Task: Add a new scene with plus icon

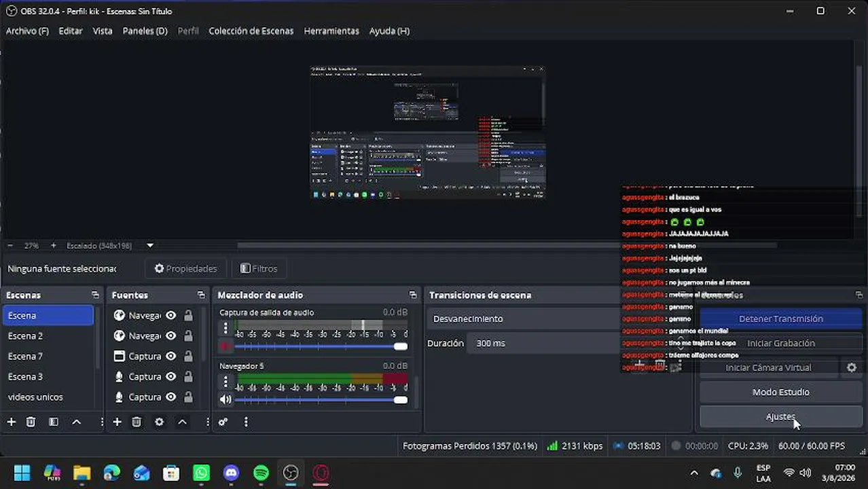Action: click(12, 422)
